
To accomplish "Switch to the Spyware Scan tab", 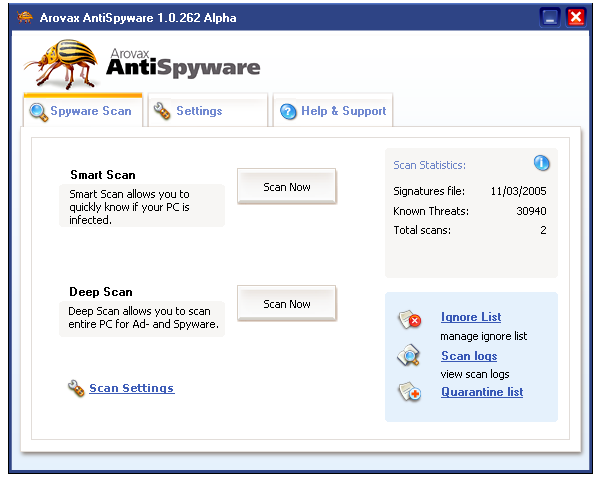I will (83, 111).
